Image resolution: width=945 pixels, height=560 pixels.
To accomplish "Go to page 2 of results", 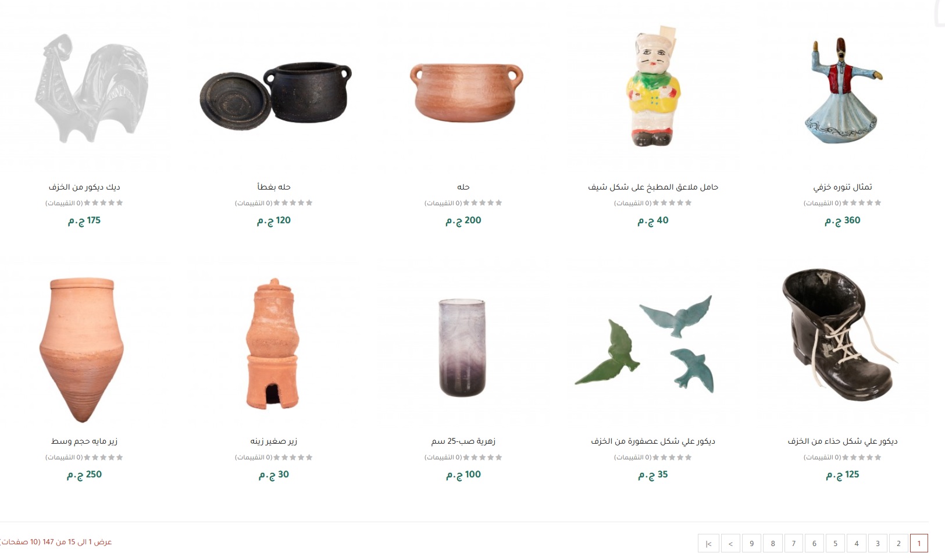I will coord(898,543).
